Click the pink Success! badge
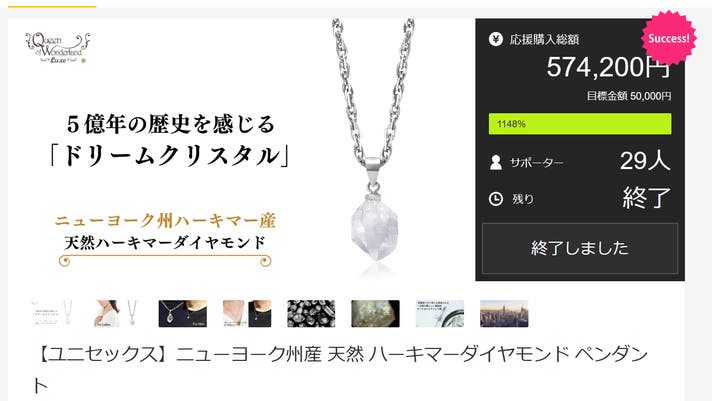 coord(668,38)
